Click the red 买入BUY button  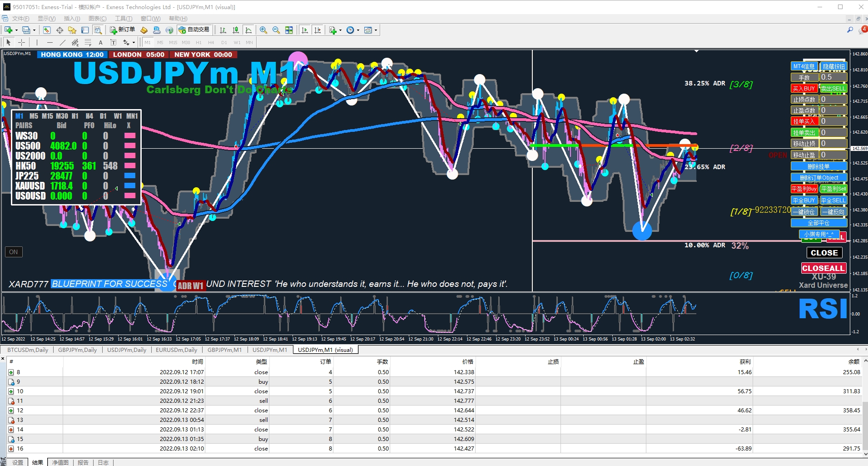click(804, 89)
